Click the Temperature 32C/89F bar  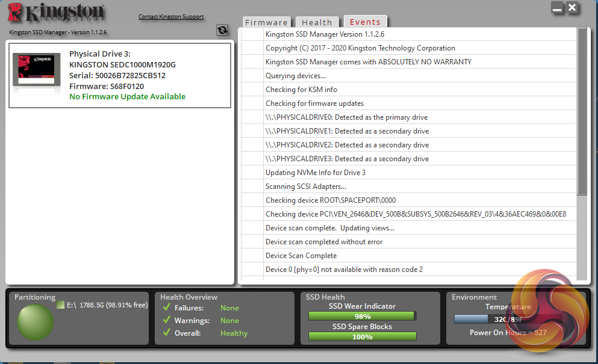(508, 319)
